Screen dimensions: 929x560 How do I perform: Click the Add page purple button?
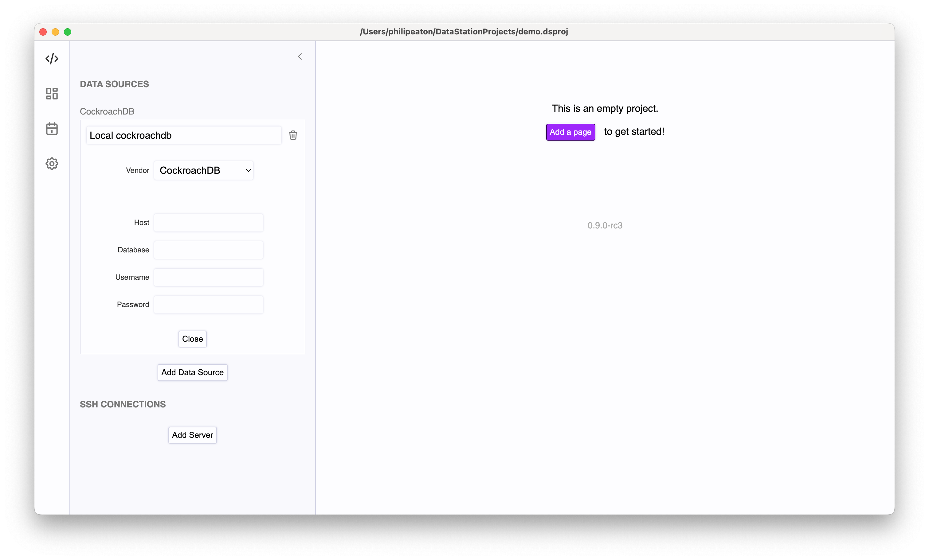point(570,131)
